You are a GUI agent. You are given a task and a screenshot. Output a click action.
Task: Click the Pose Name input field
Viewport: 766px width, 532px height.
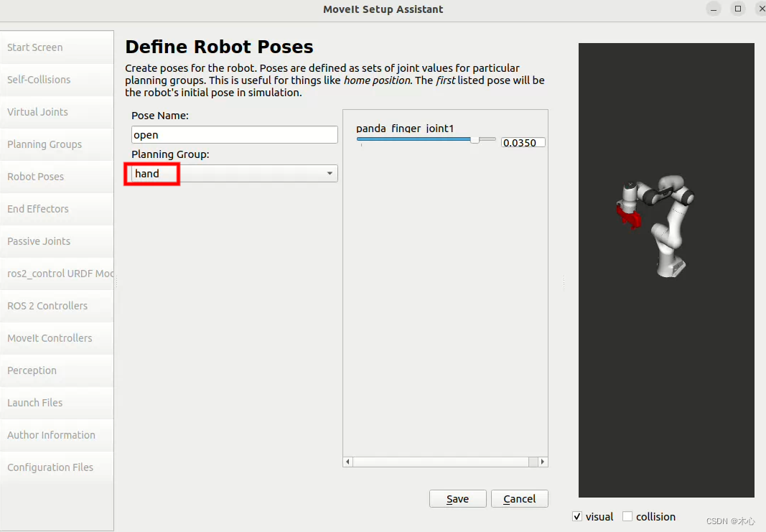235,135
